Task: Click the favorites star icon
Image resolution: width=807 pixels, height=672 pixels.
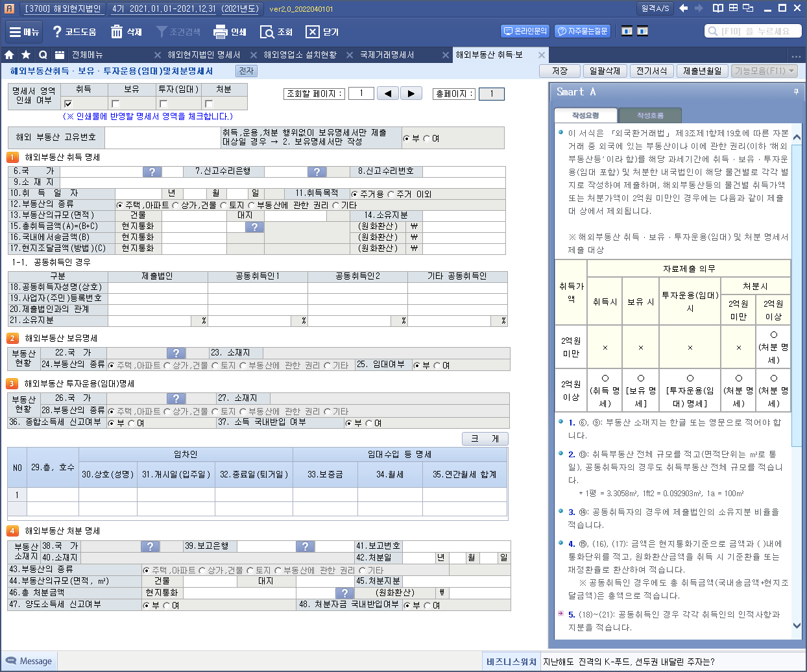Action: point(26,55)
